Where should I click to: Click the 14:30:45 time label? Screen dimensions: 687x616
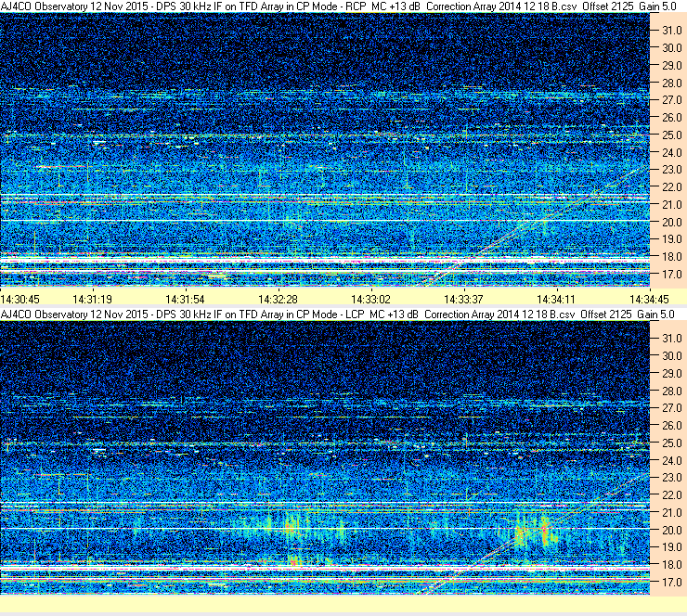pyautogui.click(x=20, y=300)
